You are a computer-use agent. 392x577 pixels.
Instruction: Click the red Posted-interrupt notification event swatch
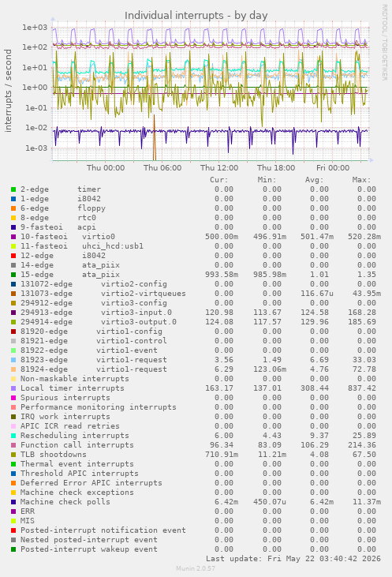(x=13, y=530)
